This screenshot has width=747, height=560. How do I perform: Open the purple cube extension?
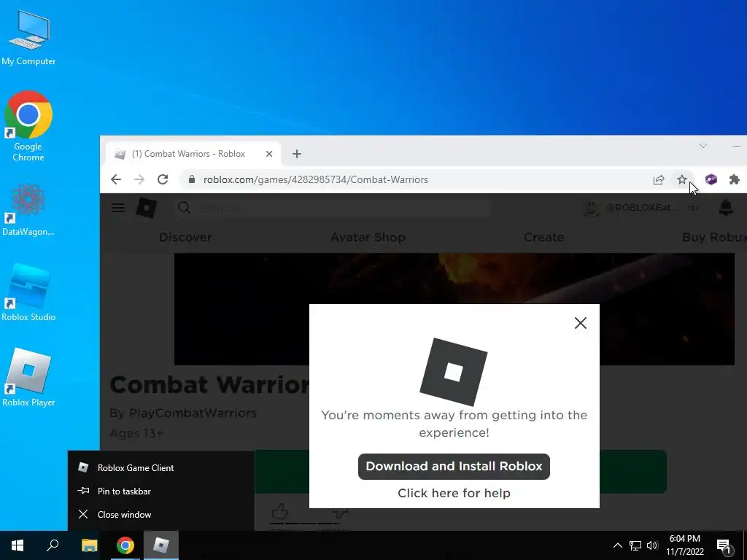click(x=711, y=179)
